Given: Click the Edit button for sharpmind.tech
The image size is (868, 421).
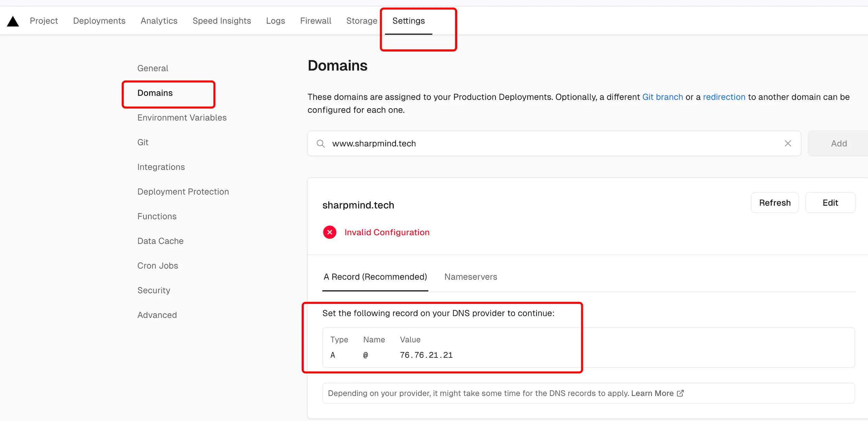Looking at the screenshot, I should 830,203.
